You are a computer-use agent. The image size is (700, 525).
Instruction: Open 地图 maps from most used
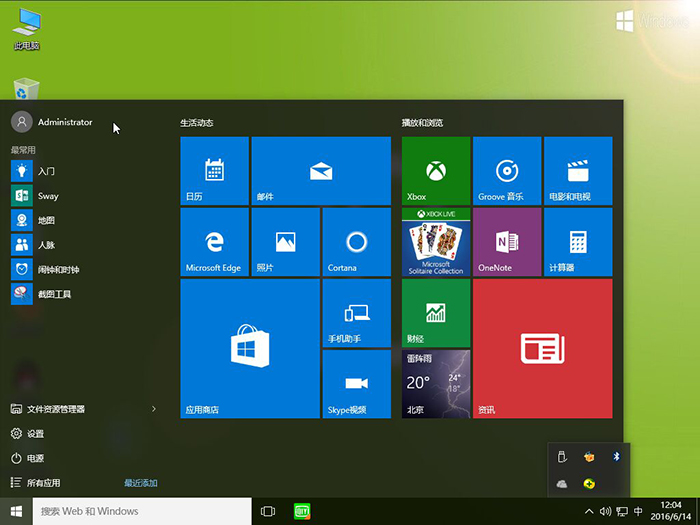[85, 220]
